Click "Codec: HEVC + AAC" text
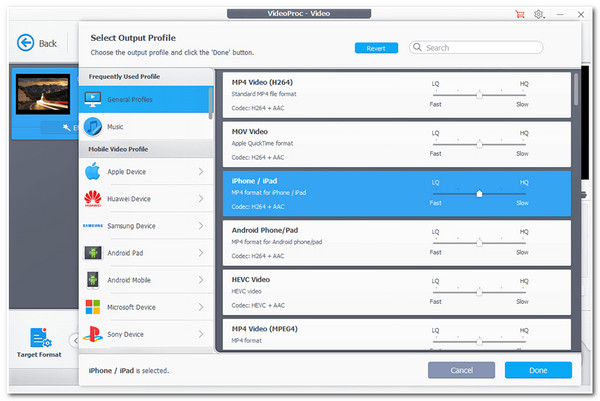The width and height of the screenshot is (600, 401). click(x=258, y=305)
